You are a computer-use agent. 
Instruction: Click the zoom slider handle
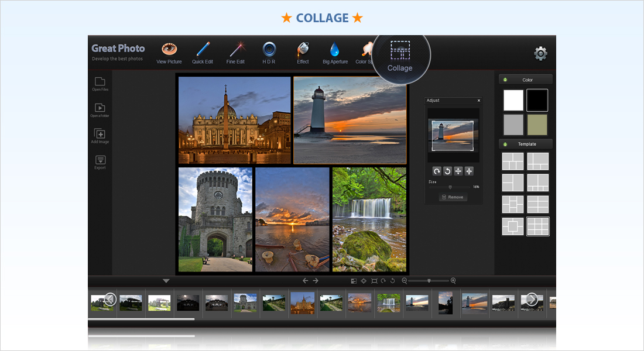(x=429, y=281)
